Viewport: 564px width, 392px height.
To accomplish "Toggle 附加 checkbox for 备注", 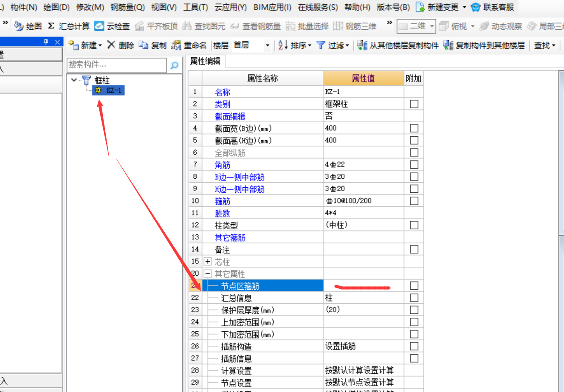I will [414, 249].
